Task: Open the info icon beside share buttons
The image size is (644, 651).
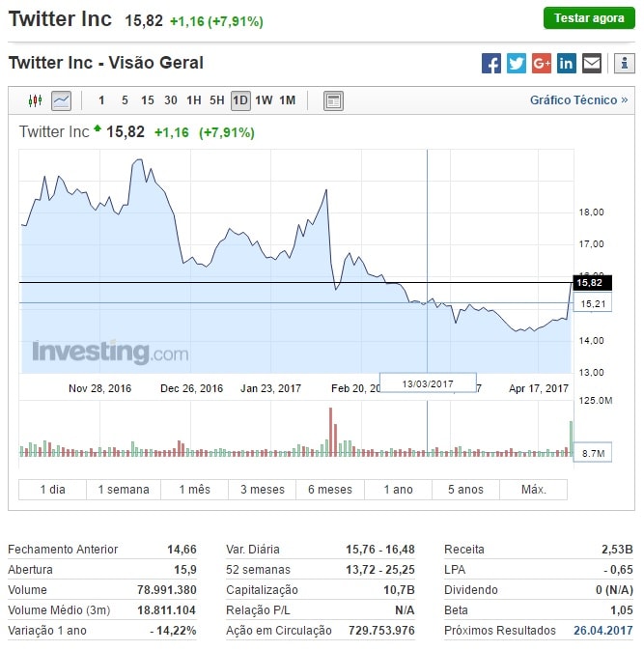Action: 623,64
